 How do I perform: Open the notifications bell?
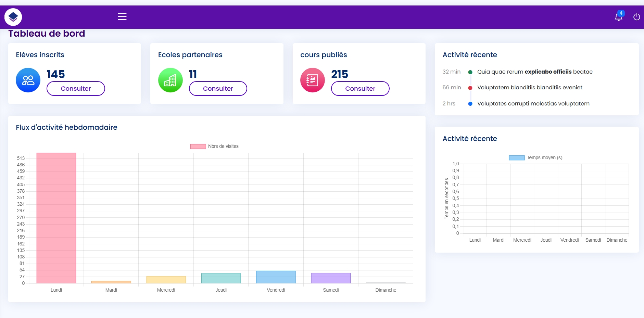[x=618, y=17]
